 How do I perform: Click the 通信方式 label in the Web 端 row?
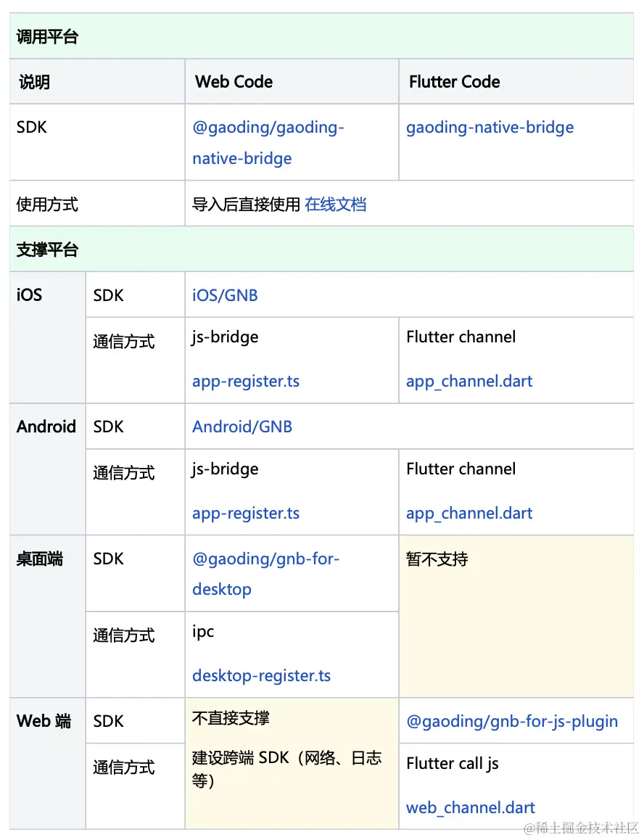124,767
